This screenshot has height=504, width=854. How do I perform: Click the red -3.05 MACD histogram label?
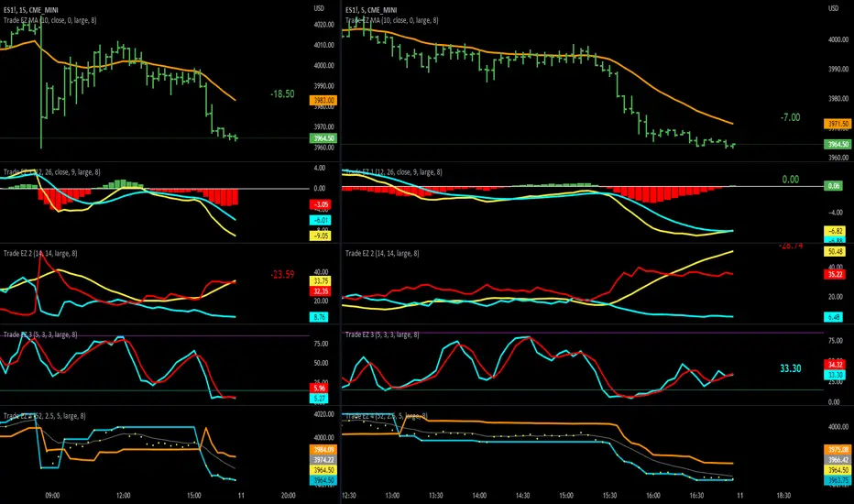tap(321, 205)
